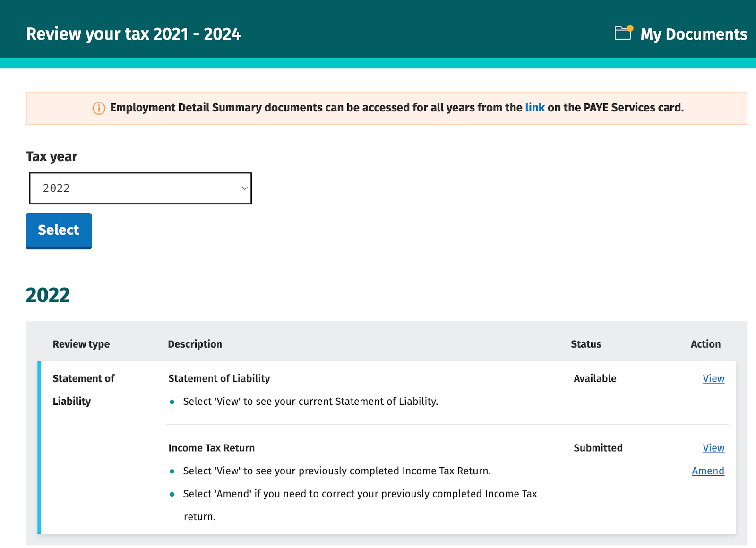Click the Income Tax Return description title

click(x=211, y=448)
